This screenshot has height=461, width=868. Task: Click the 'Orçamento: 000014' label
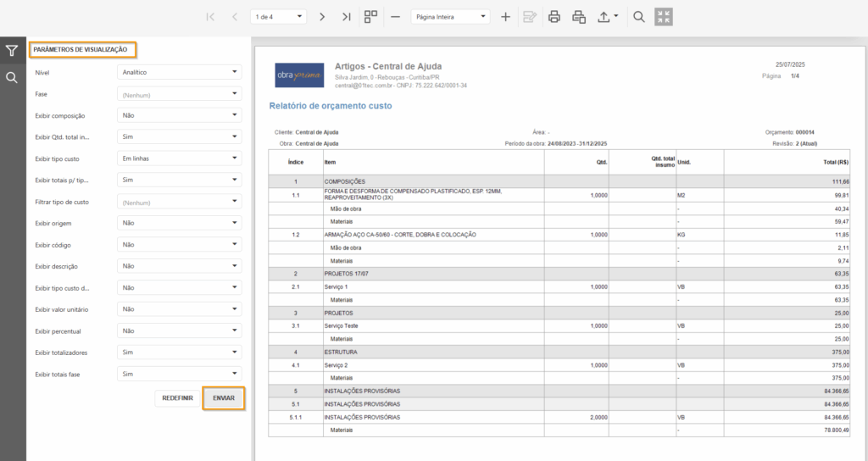coord(789,132)
